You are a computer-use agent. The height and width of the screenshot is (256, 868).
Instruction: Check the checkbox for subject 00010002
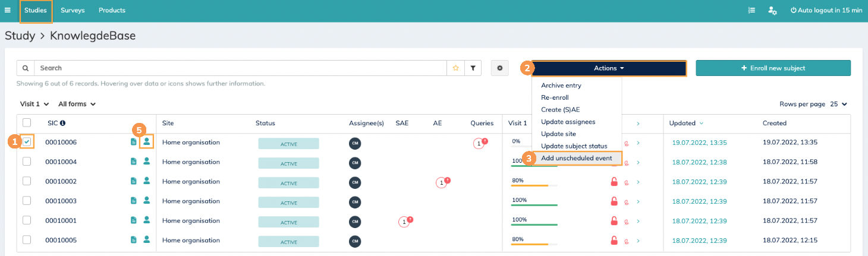click(x=27, y=181)
